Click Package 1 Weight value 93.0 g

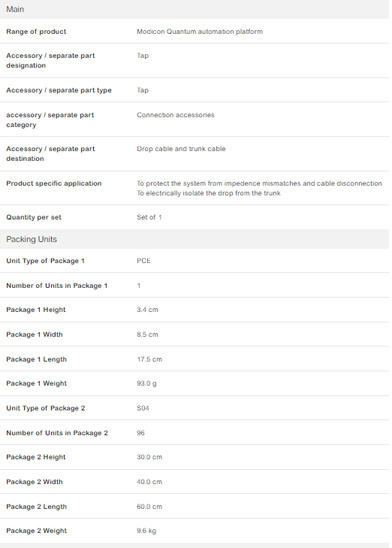tap(146, 383)
